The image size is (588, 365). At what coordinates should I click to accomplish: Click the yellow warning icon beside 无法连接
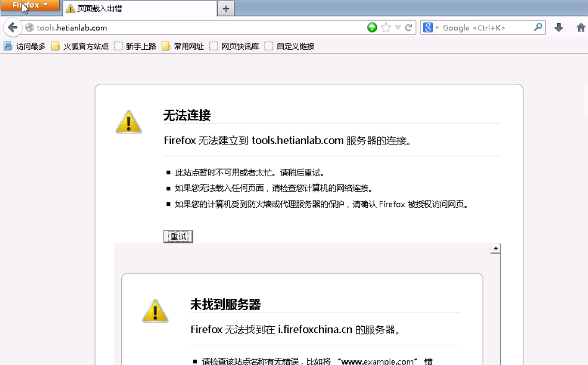click(x=129, y=121)
